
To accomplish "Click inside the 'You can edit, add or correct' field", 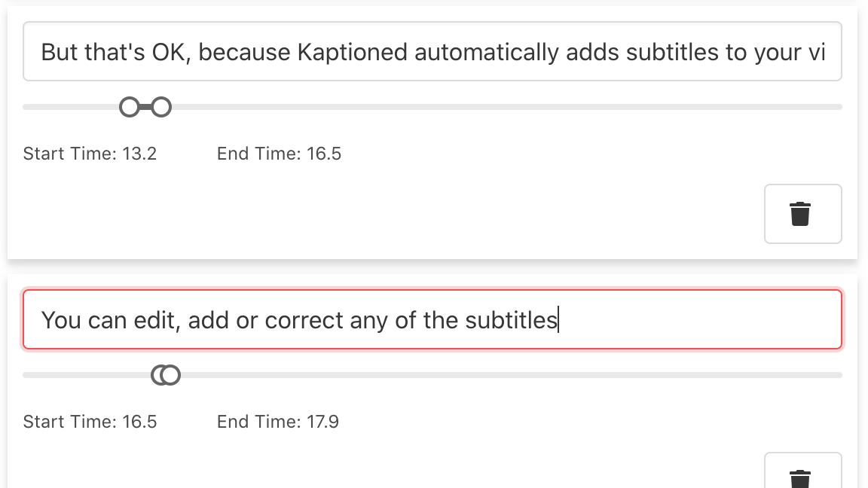I will (x=432, y=320).
